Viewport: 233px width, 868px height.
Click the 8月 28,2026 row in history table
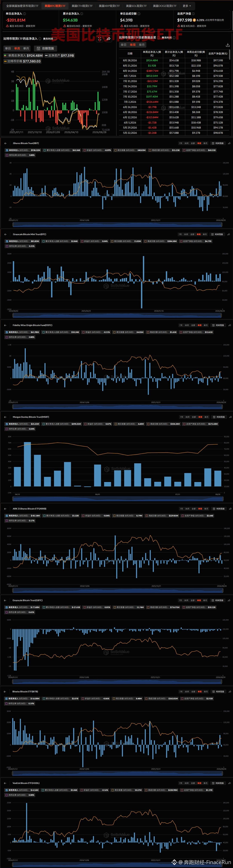(174, 60)
